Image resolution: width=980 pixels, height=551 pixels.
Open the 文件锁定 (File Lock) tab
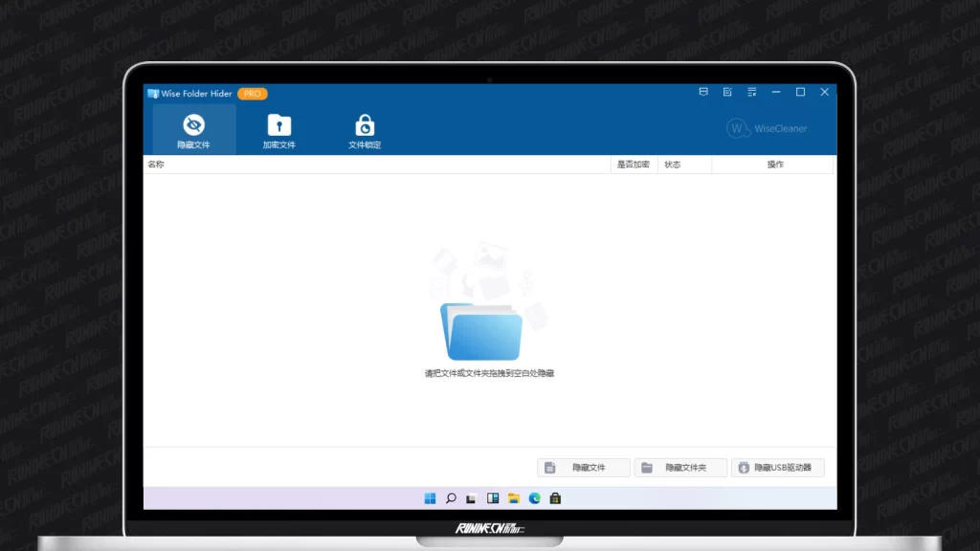pos(365,130)
